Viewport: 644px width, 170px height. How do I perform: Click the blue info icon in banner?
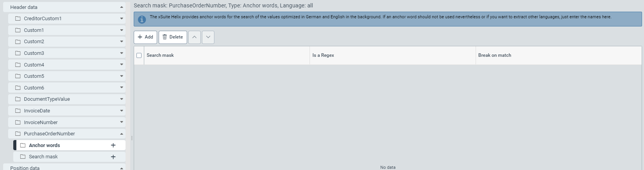click(x=142, y=19)
